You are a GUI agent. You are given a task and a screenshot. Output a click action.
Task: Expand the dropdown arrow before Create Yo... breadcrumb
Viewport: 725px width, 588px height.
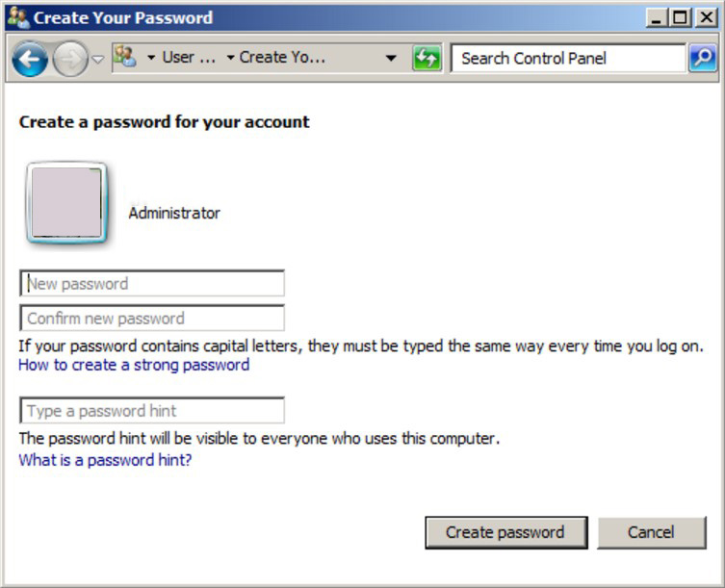pyautogui.click(x=230, y=58)
